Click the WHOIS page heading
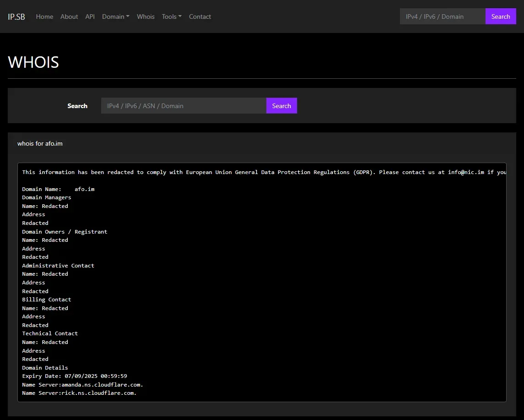The height and width of the screenshot is (420, 524). click(33, 62)
